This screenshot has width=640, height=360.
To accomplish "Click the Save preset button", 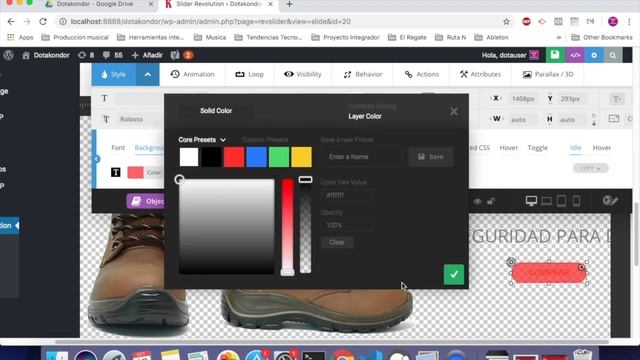I will point(431,157).
